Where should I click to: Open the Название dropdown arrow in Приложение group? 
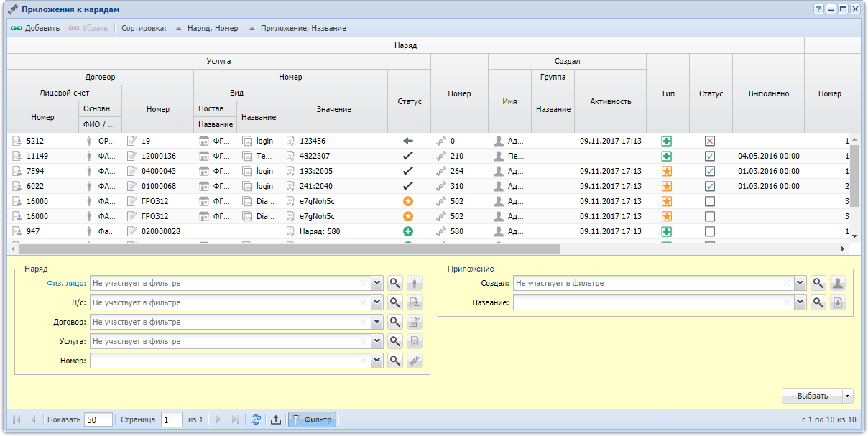click(800, 302)
